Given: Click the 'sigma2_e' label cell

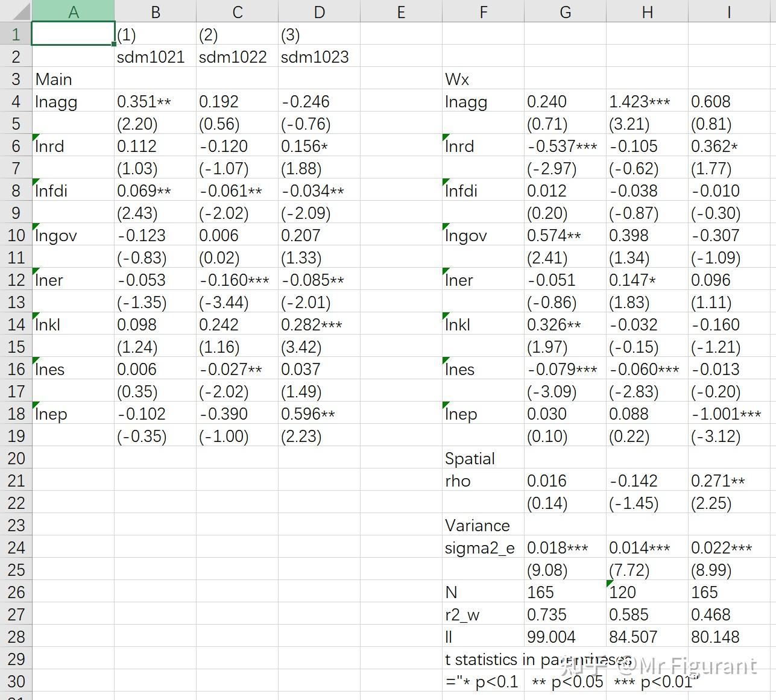Looking at the screenshot, I should pos(483,547).
